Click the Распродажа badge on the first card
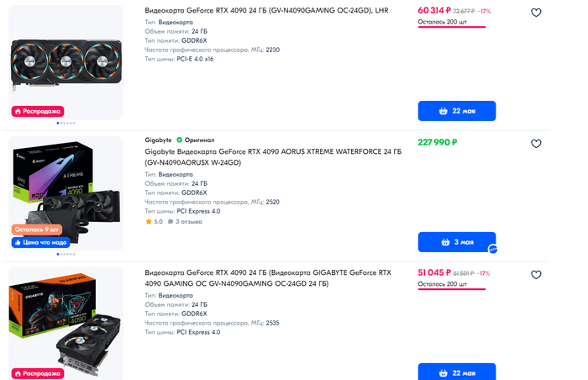This screenshot has width=588, height=380. tap(37, 111)
